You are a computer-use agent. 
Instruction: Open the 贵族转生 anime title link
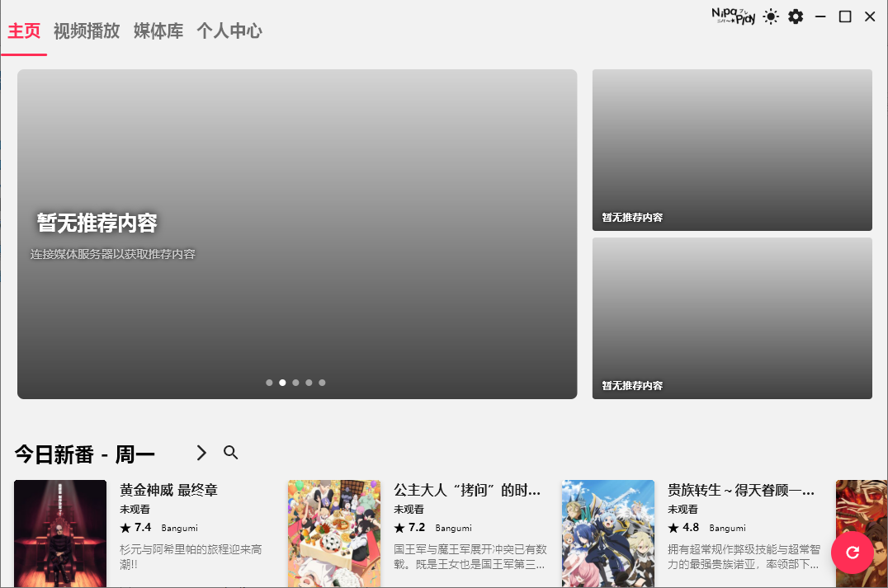point(741,491)
